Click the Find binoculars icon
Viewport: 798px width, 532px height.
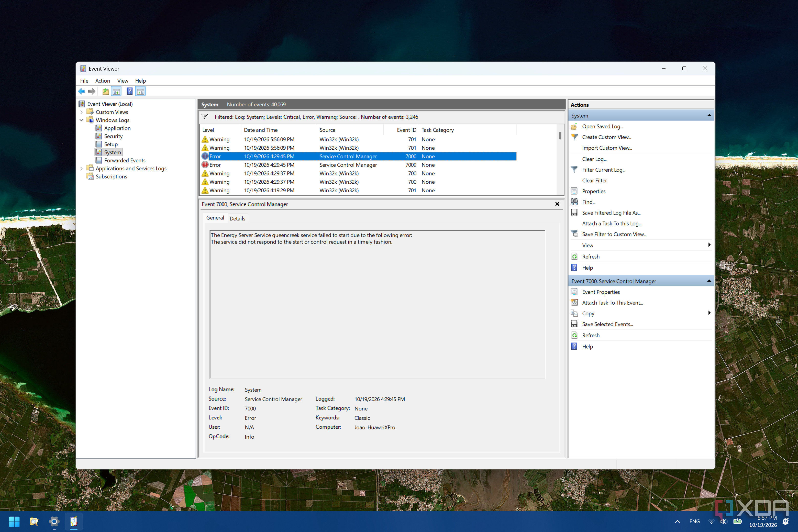(x=574, y=202)
